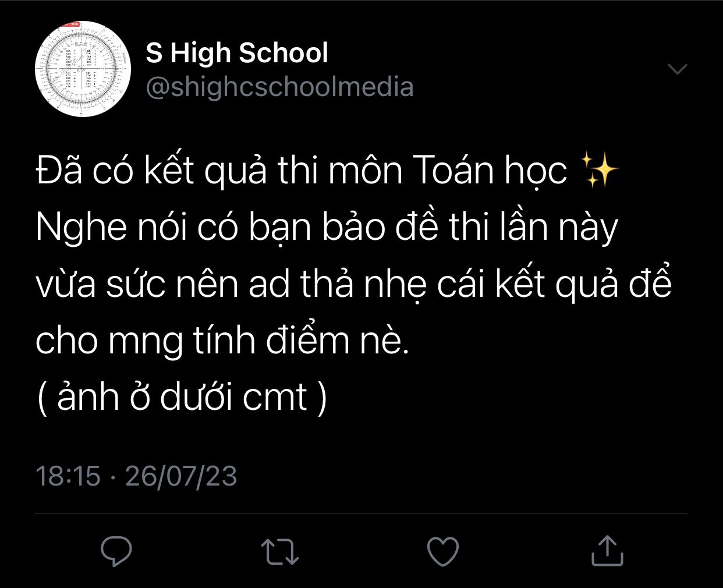Screen dimensions: 723x588
Task: Click the words Toán học in the tweet
Action: pos(490,171)
